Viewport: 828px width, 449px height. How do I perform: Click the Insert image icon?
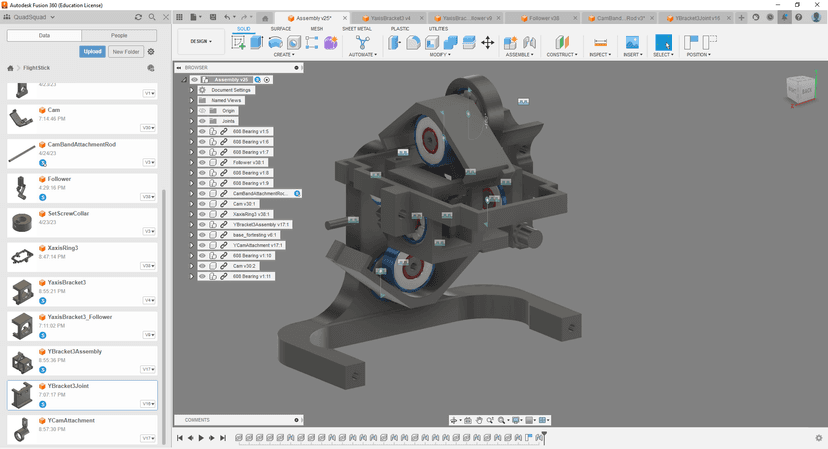point(632,43)
